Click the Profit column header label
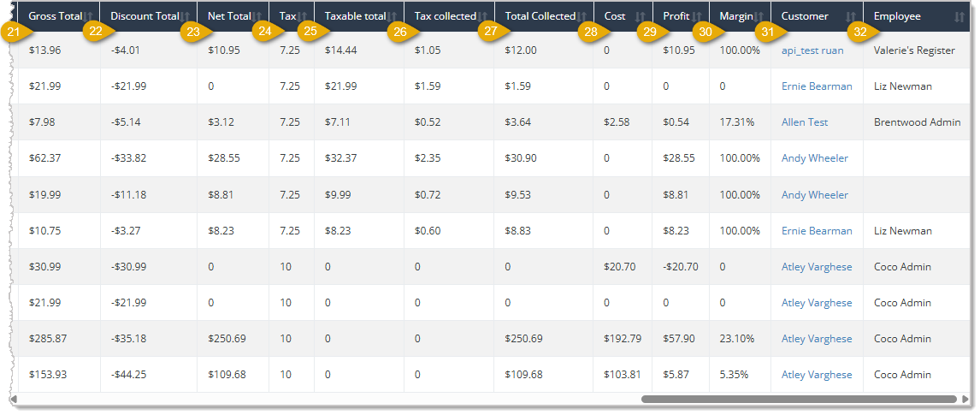The width and height of the screenshot is (980, 415). (x=676, y=16)
